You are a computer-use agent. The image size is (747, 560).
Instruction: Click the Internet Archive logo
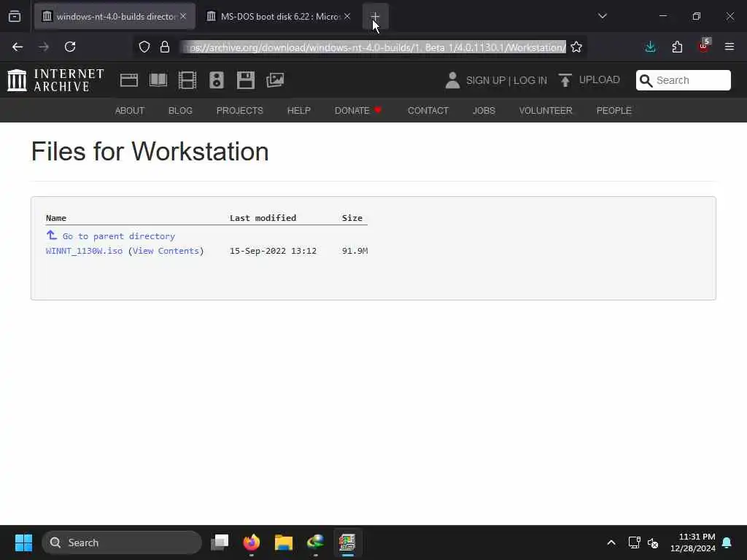click(x=55, y=80)
